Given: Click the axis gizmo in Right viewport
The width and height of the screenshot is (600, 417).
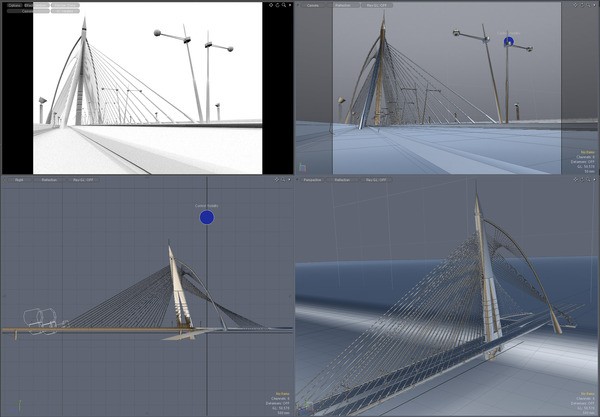Looking at the screenshot, I should [20, 404].
